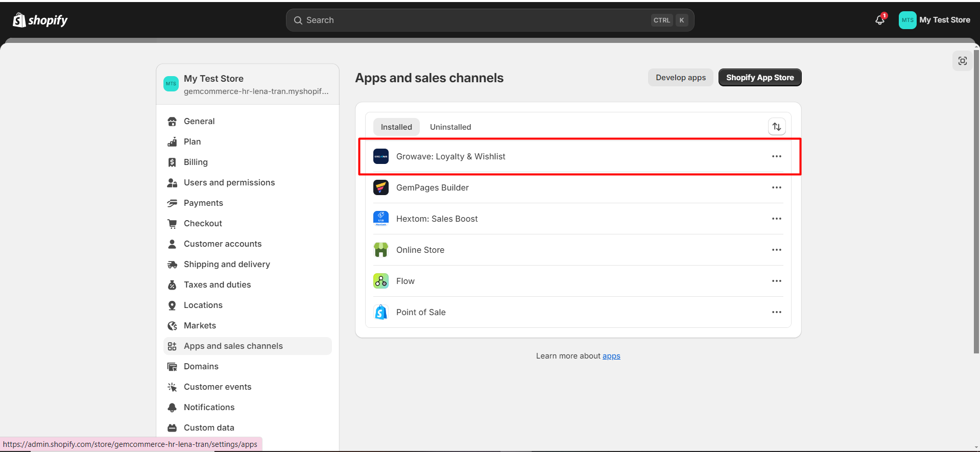Follow the apps learn more link
The height and width of the screenshot is (452, 980).
611,356
